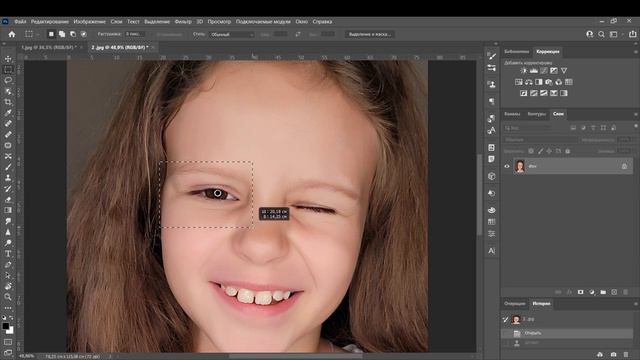Open the Файл menu

pos(20,22)
